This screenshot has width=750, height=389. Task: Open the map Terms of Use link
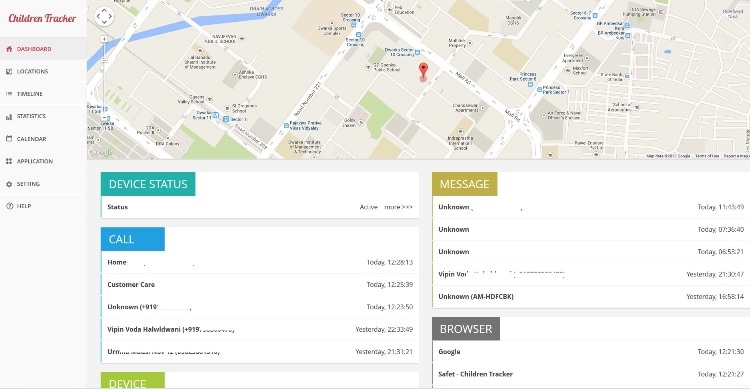707,156
